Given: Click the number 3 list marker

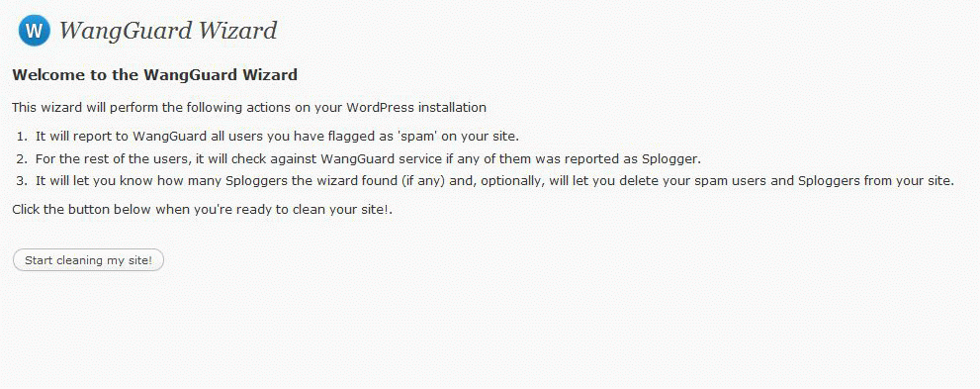Looking at the screenshot, I should click(x=23, y=181).
